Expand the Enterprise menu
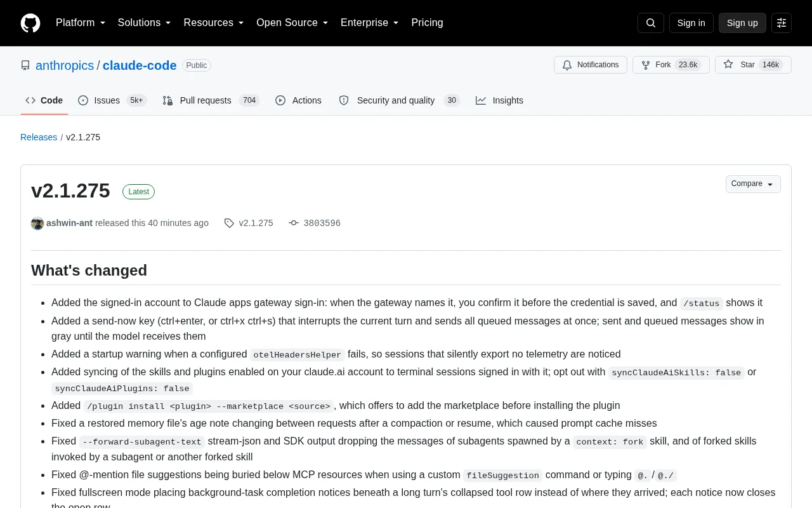 (369, 23)
